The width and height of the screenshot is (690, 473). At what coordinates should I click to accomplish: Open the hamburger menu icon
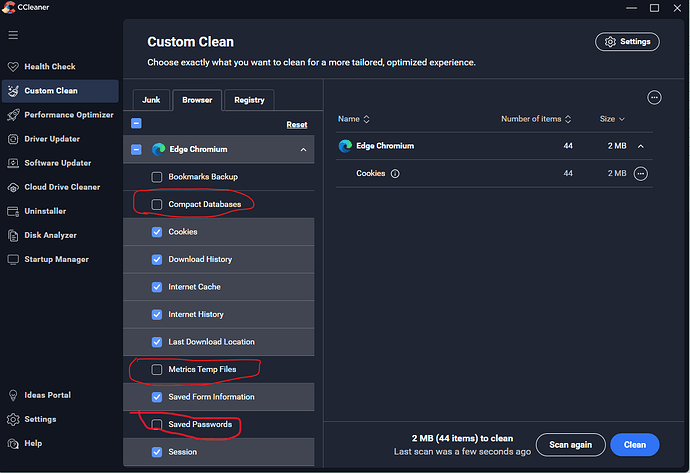click(x=13, y=35)
